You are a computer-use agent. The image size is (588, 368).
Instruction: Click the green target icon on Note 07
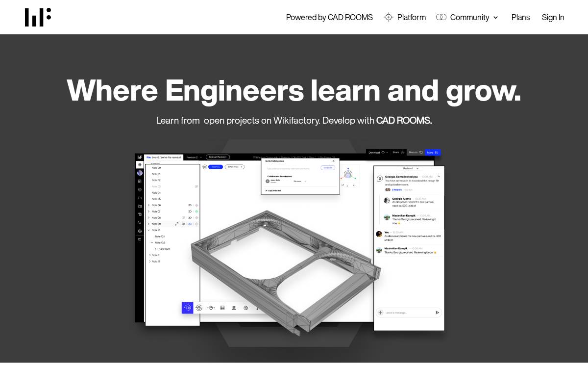[x=196, y=211]
